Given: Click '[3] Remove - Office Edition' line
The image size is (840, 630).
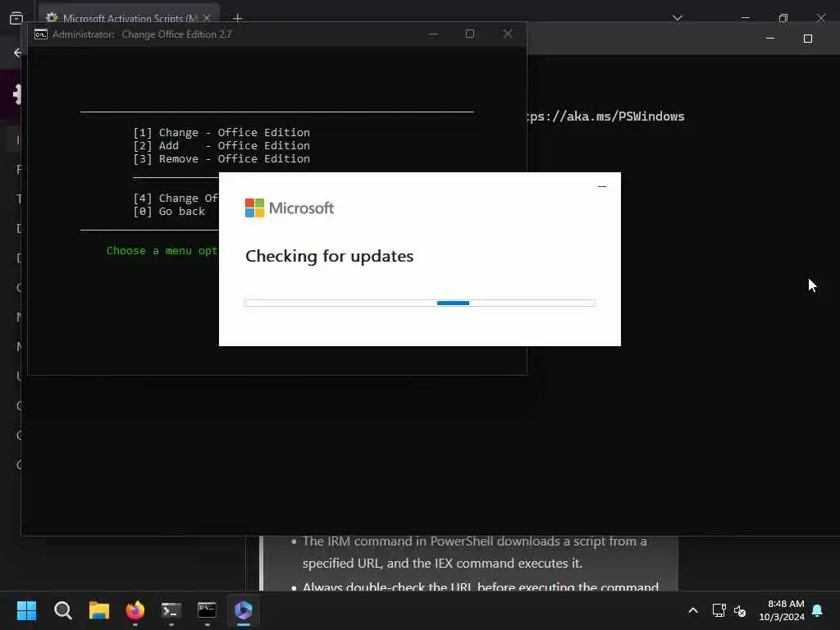Looking at the screenshot, I should (x=221, y=159).
